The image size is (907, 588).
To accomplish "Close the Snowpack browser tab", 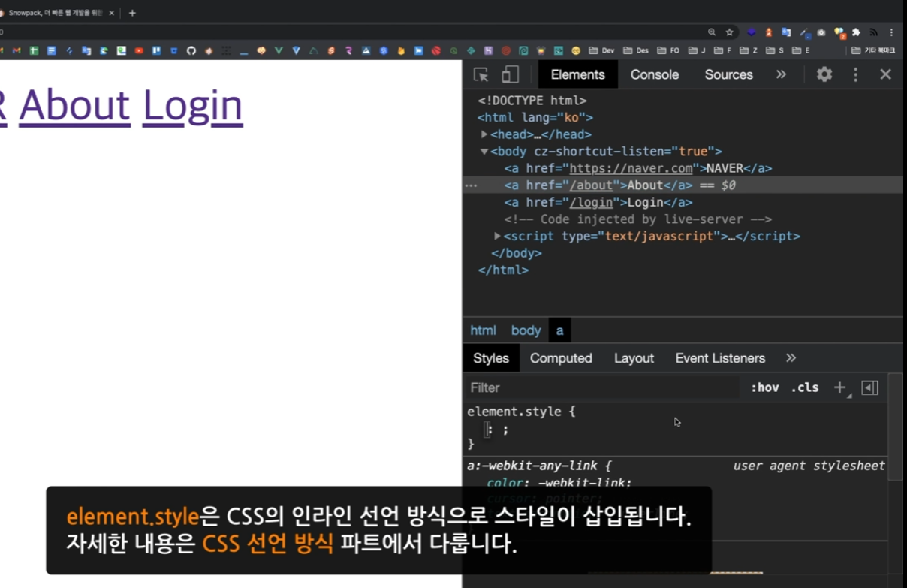I will coord(111,13).
